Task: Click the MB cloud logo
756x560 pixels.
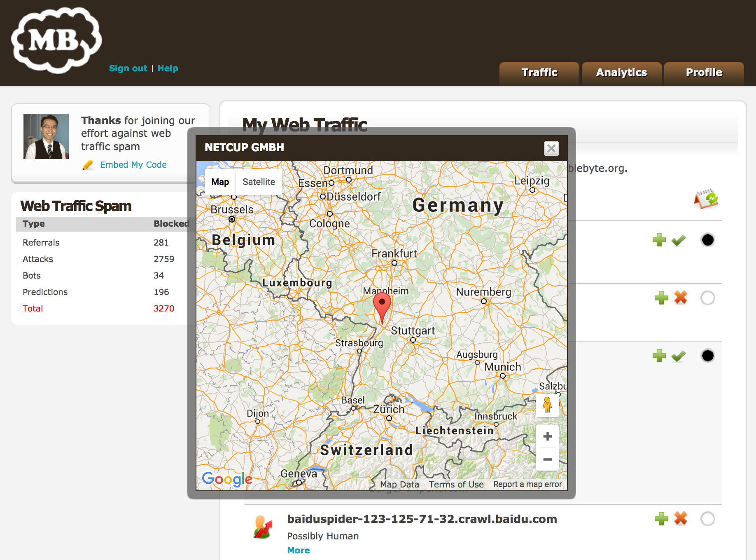Action: [x=56, y=40]
